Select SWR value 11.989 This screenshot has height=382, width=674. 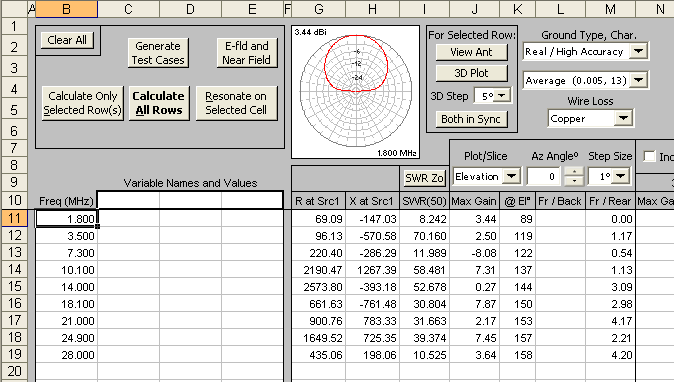tap(424, 253)
